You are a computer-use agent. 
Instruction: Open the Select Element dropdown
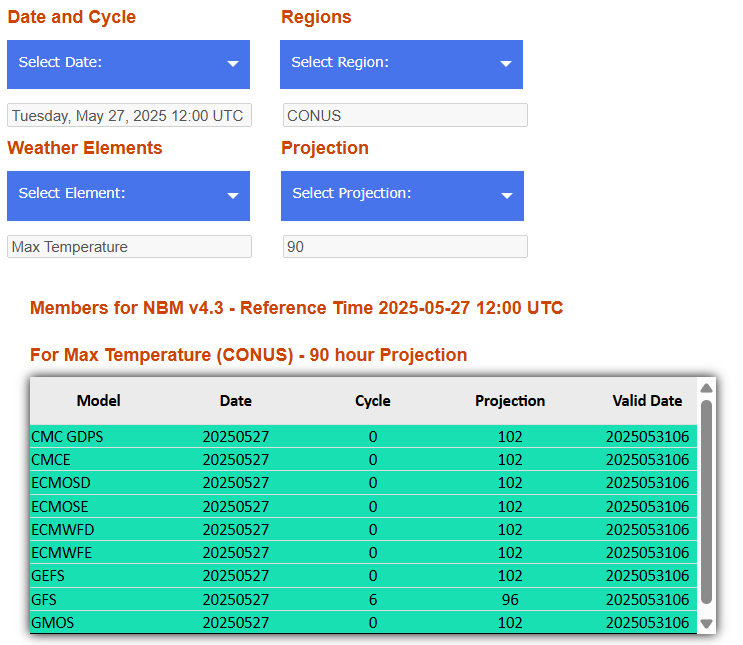coord(128,196)
